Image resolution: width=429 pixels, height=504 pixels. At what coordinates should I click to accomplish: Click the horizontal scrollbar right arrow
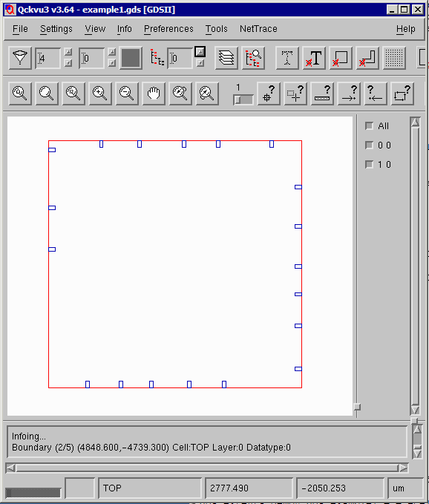(x=403, y=468)
